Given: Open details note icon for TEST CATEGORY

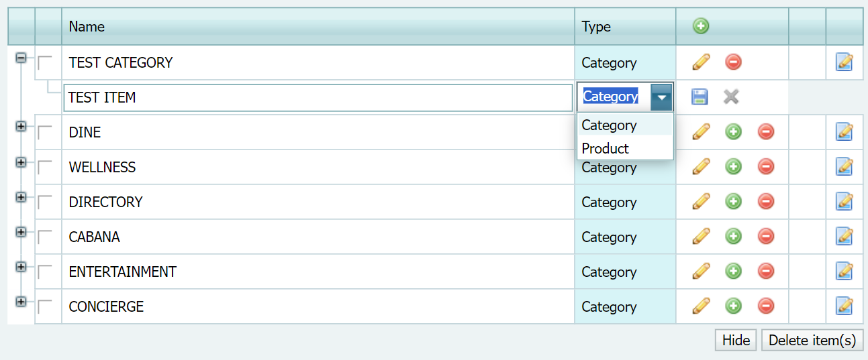Looking at the screenshot, I should (845, 62).
